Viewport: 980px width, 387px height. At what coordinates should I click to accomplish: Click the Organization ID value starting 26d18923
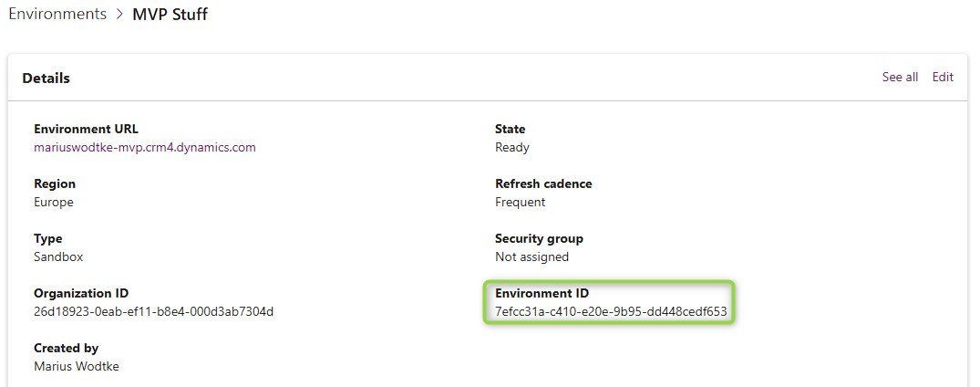[x=153, y=311]
